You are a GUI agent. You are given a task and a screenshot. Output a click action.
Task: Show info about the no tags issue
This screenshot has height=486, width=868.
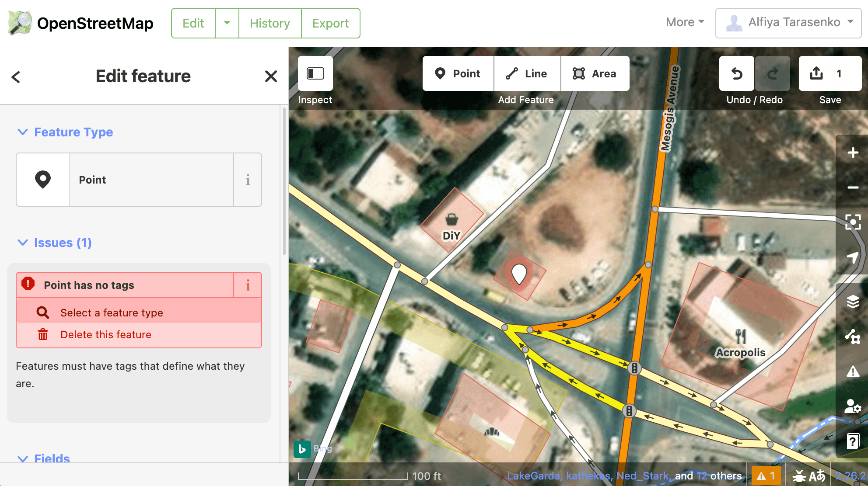(248, 285)
